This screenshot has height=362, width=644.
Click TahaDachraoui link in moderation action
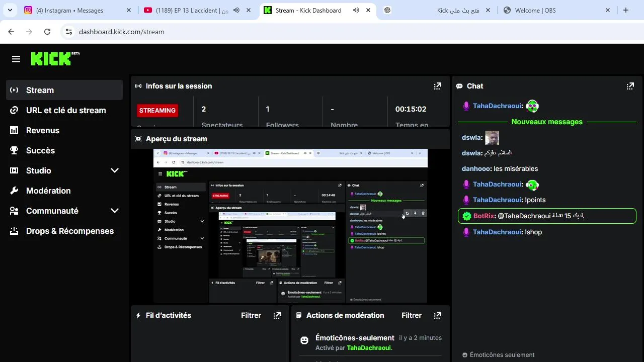369,348
